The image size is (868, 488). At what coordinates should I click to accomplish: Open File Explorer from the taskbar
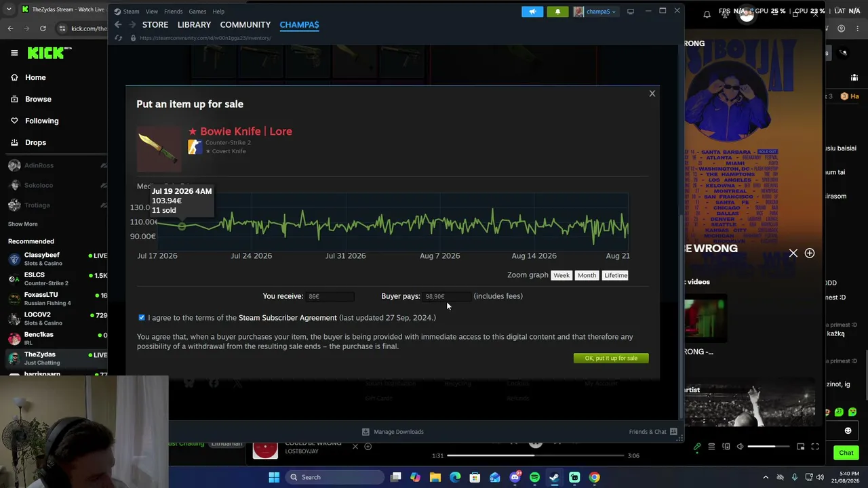coord(435,477)
